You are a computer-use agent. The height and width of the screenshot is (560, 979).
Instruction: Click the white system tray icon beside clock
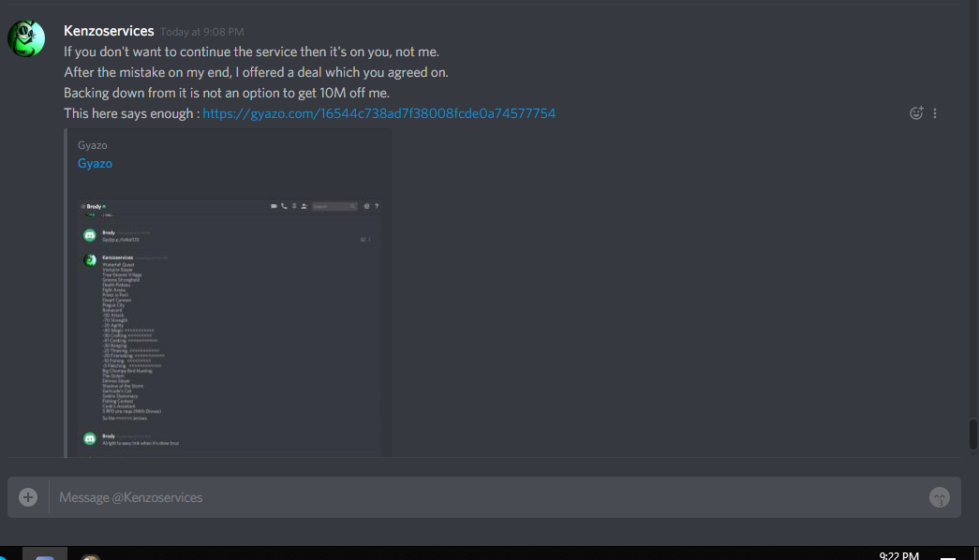point(948,557)
